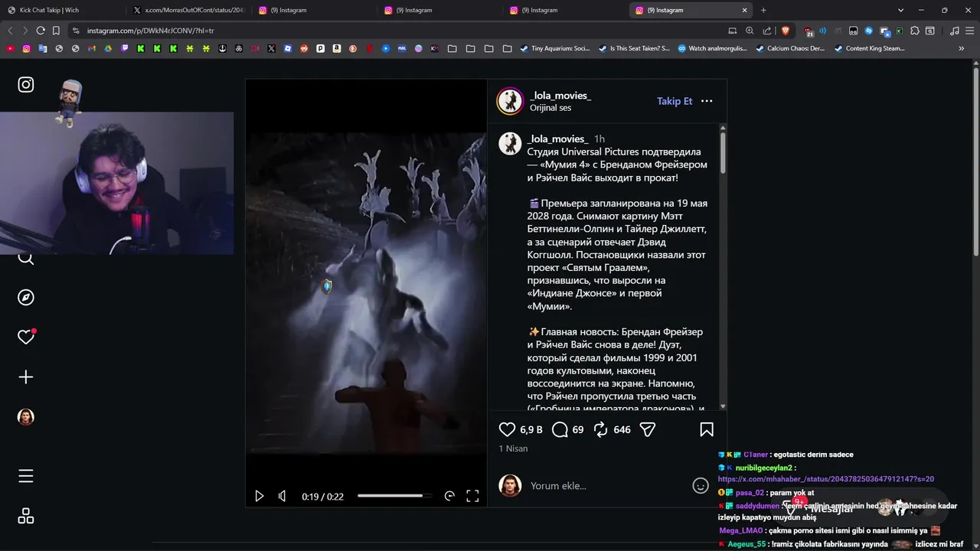
Task: Open Orijinal ses audio link
Action: tap(550, 108)
